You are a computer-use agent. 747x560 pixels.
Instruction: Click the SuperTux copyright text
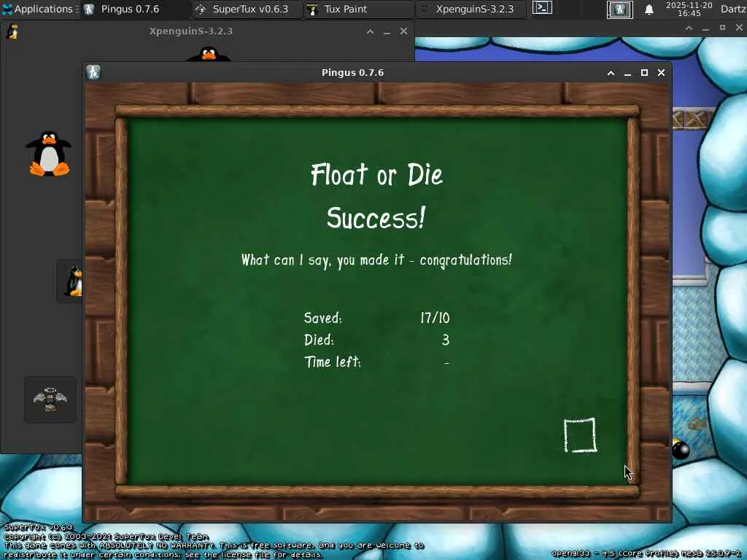pyautogui.click(x=107, y=537)
